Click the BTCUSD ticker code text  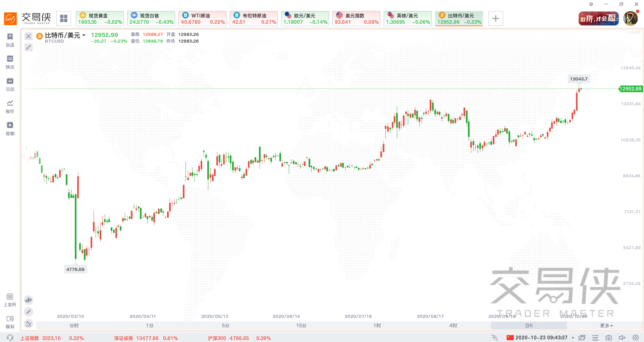54,41
